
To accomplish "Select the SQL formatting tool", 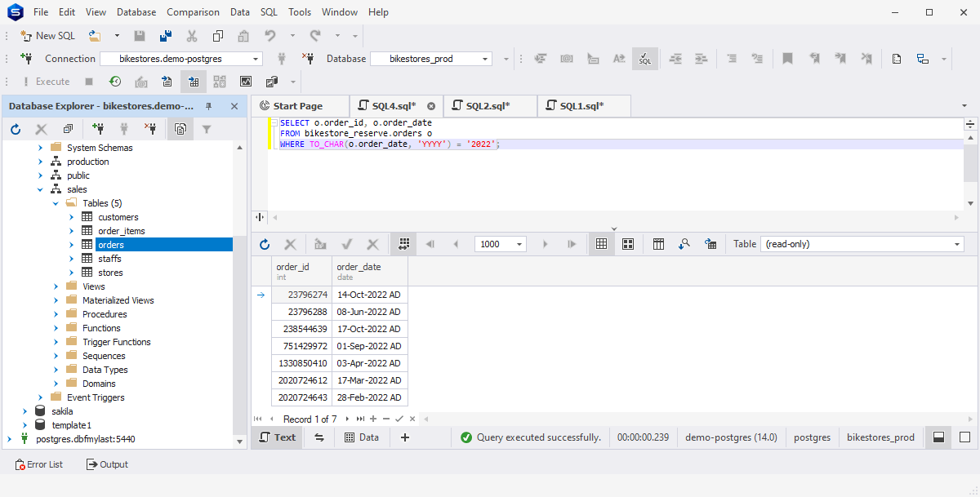I will (x=644, y=58).
